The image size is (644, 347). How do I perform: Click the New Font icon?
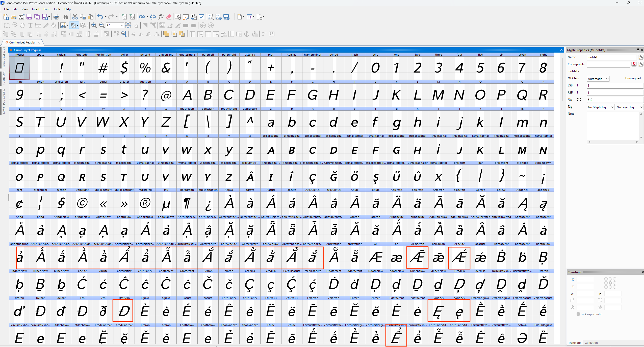point(6,17)
